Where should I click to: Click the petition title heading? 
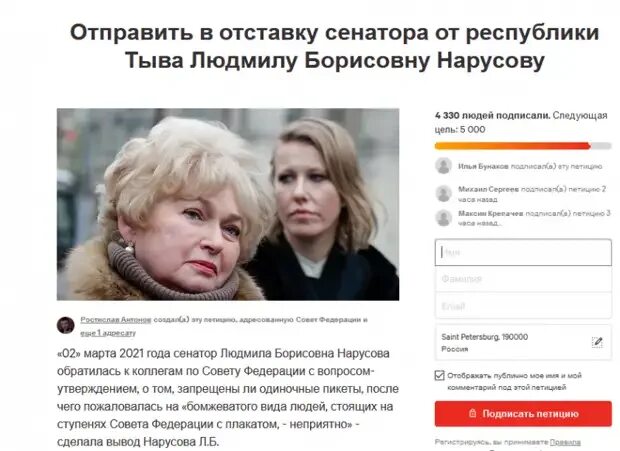pos(335,47)
